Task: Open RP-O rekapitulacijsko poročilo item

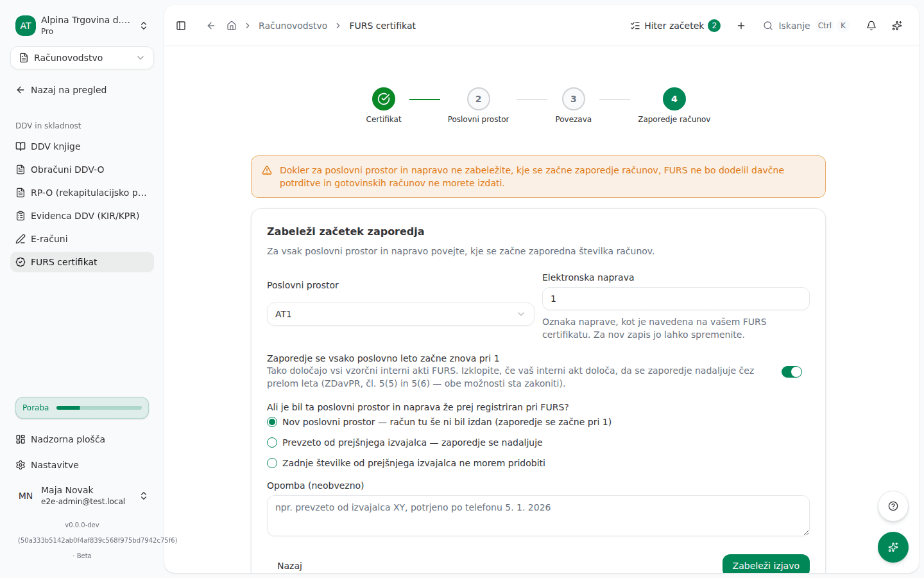Action: (x=82, y=193)
